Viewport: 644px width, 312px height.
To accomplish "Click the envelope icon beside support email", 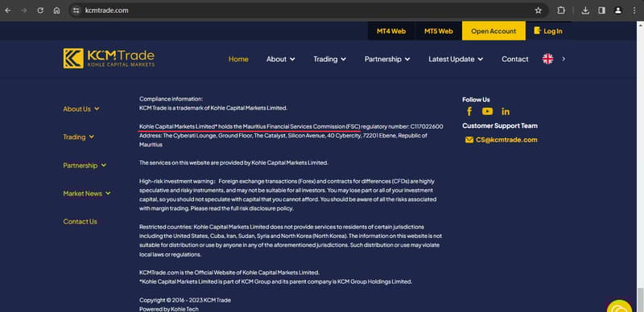I will [x=469, y=140].
